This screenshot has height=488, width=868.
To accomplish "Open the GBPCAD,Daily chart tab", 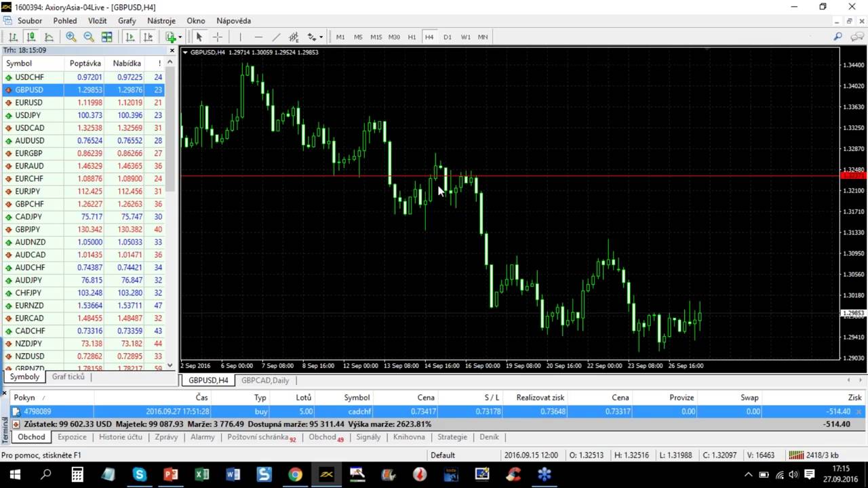I will [265, 380].
